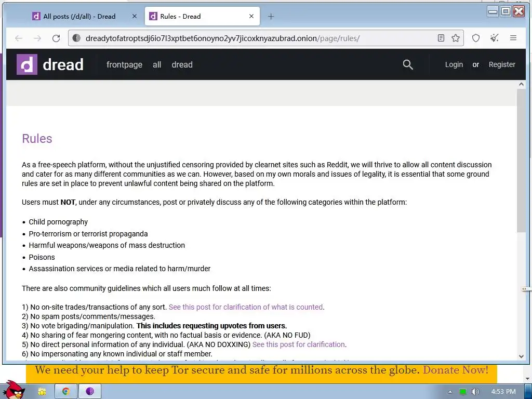532x399 pixels.
Task: Click the dread wordmark text
Action: pyautogui.click(x=63, y=64)
